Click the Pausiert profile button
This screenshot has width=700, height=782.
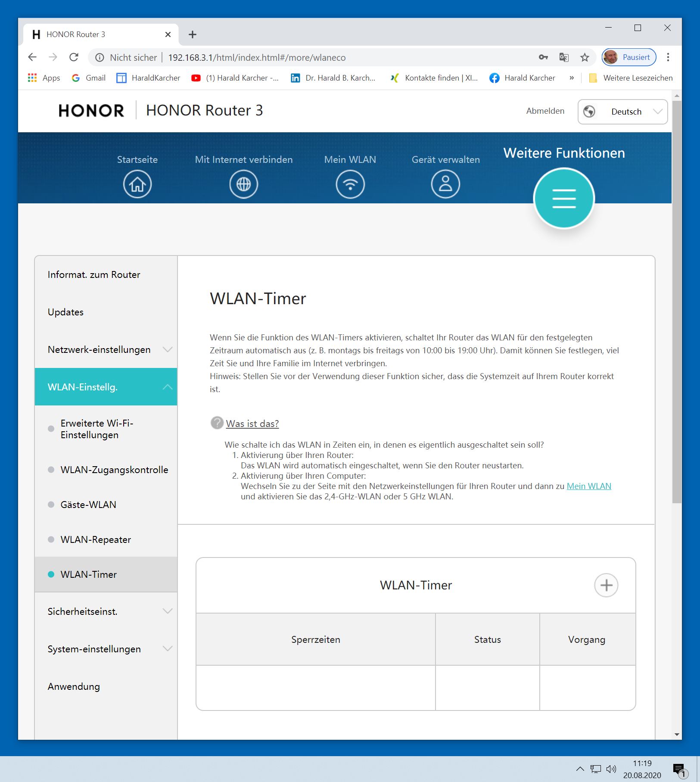tap(629, 57)
